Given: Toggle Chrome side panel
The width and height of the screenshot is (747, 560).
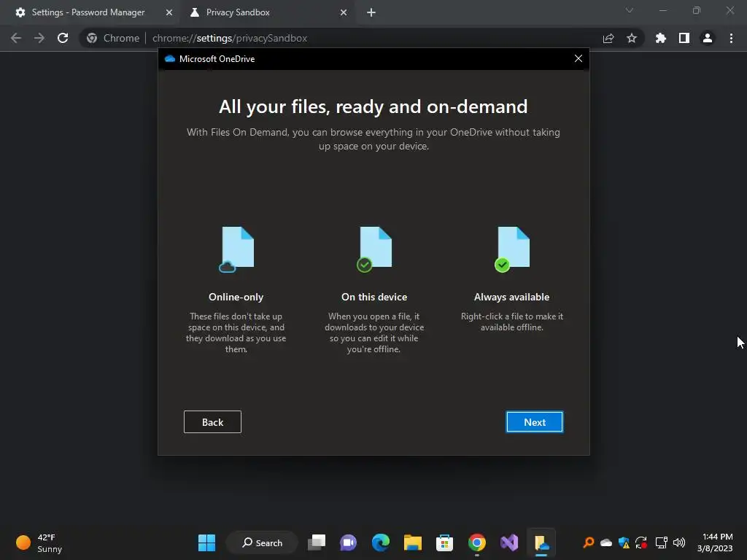Looking at the screenshot, I should [x=684, y=38].
